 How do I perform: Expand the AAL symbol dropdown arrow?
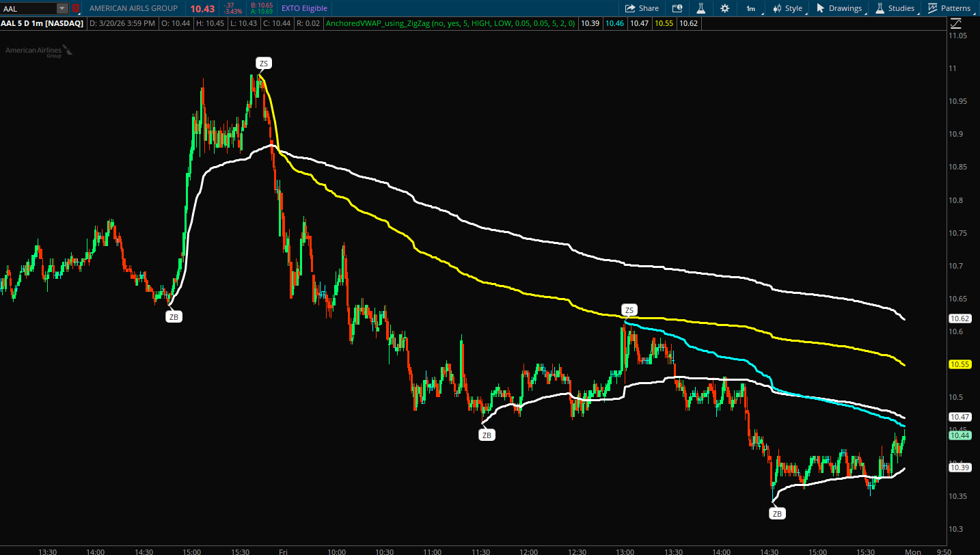[x=62, y=8]
